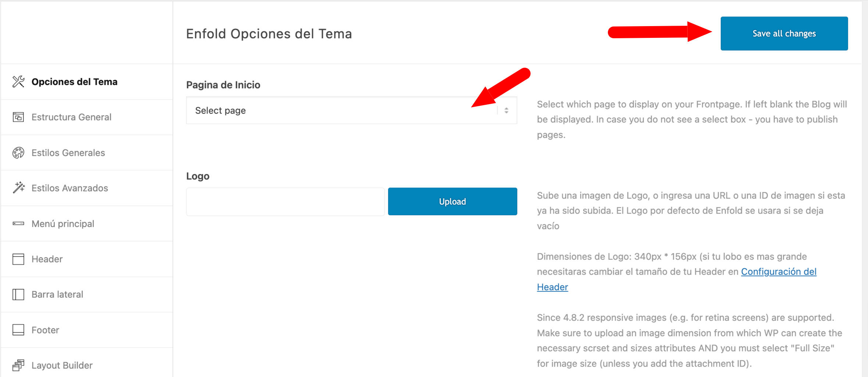Click the magic wand icon for Estilos Avanzados
The height and width of the screenshot is (377, 868).
[18, 188]
